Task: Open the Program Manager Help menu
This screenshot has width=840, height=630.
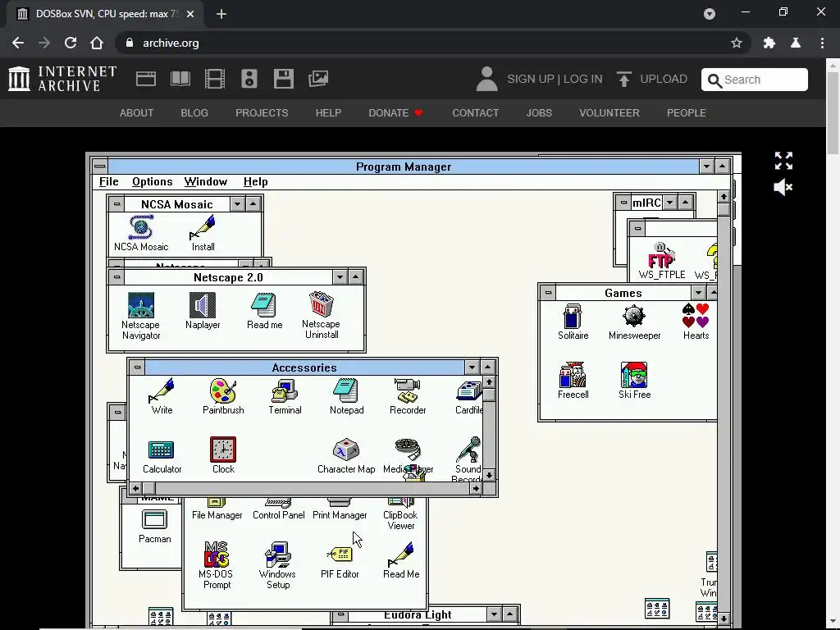Action: (256, 181)
